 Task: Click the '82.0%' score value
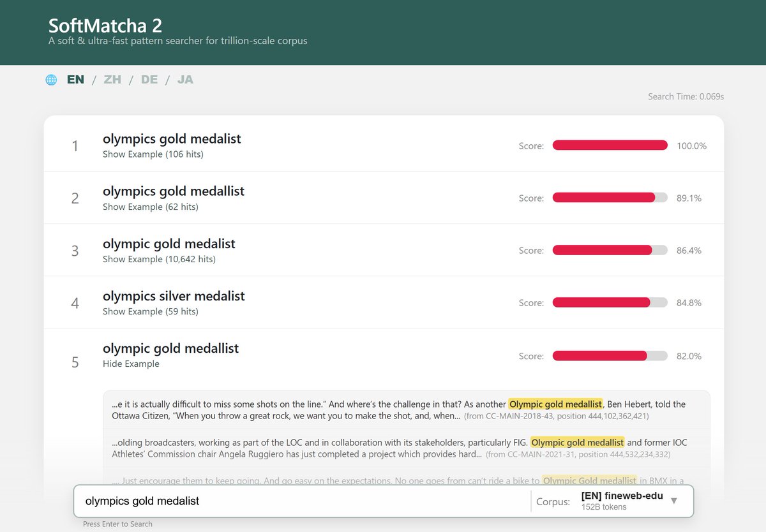point(689,356)
